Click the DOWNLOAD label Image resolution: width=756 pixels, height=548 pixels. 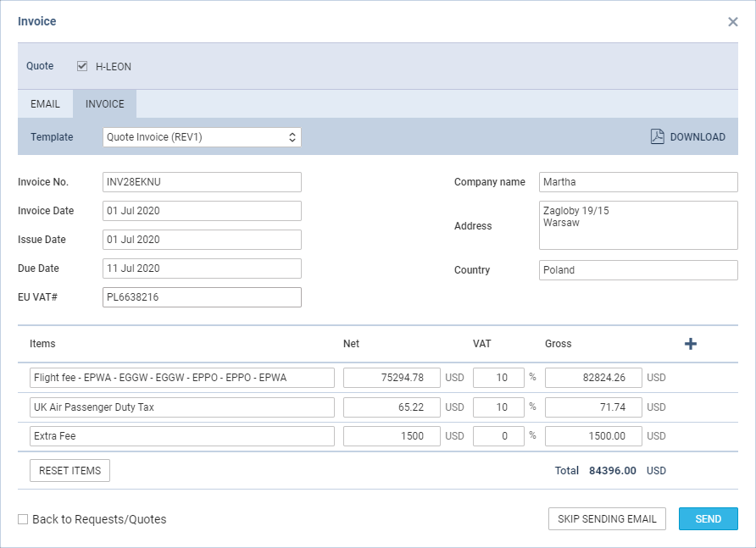(698, 137)
